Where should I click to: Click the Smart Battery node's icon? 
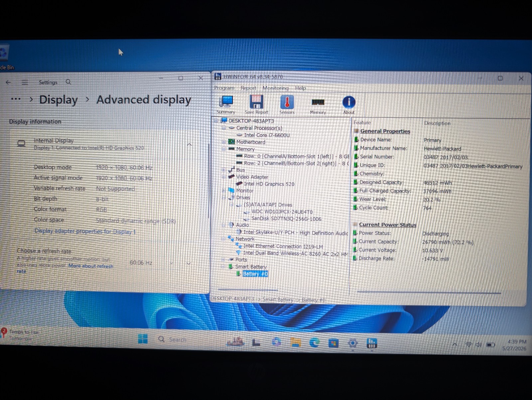pyautogui.click(x=230, y=266)
